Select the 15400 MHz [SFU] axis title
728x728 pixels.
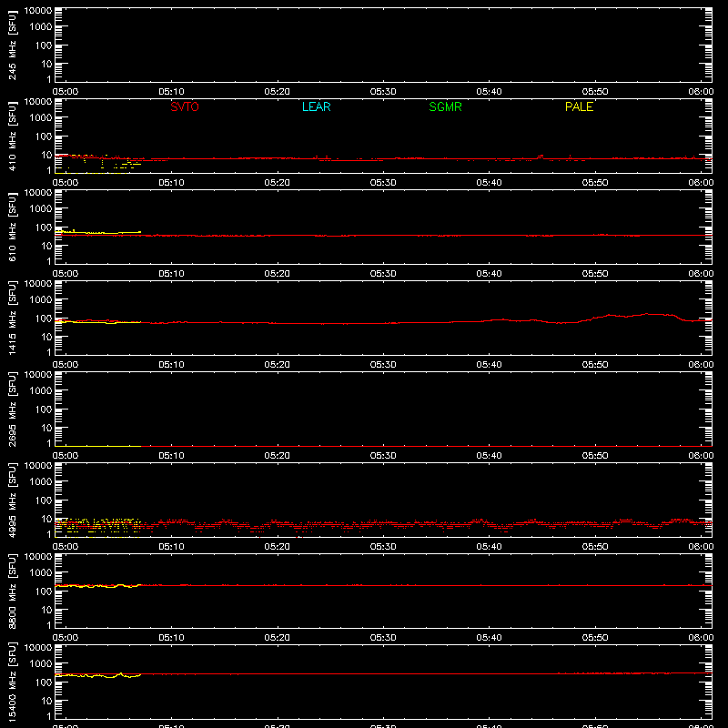pyautogui.click(x=12, y=682)
